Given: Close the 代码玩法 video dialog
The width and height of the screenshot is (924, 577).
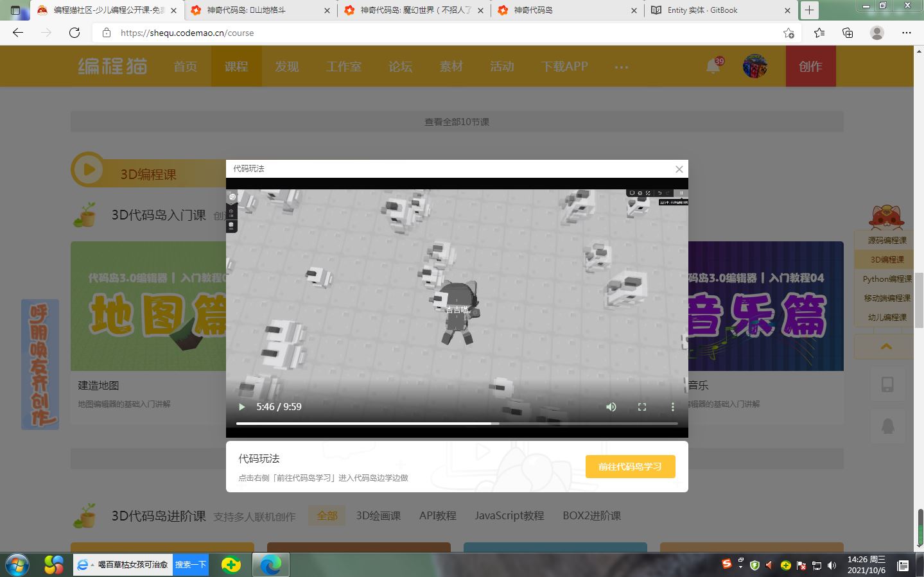Looking at the screenshot, I should [679, 169].
